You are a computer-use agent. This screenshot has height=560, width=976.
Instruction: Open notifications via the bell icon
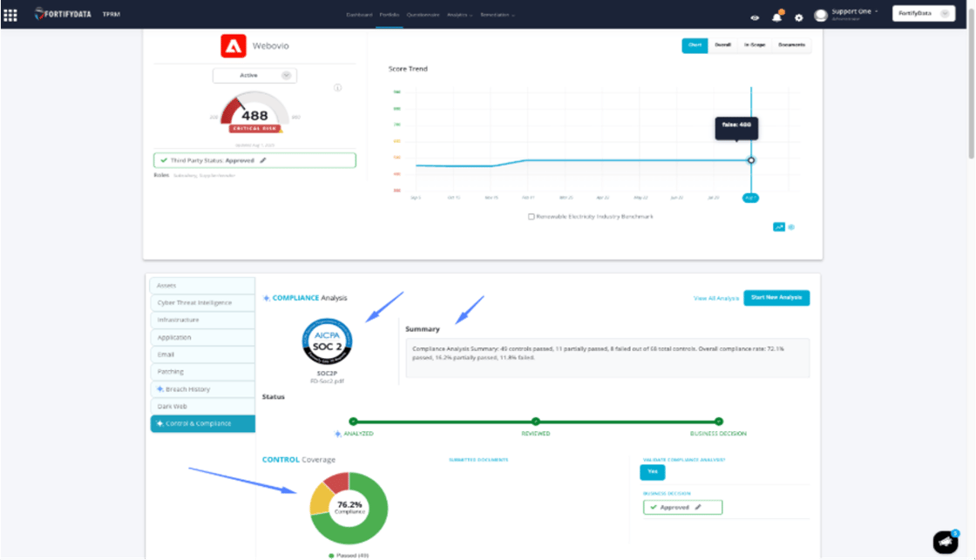pos(778,17)
